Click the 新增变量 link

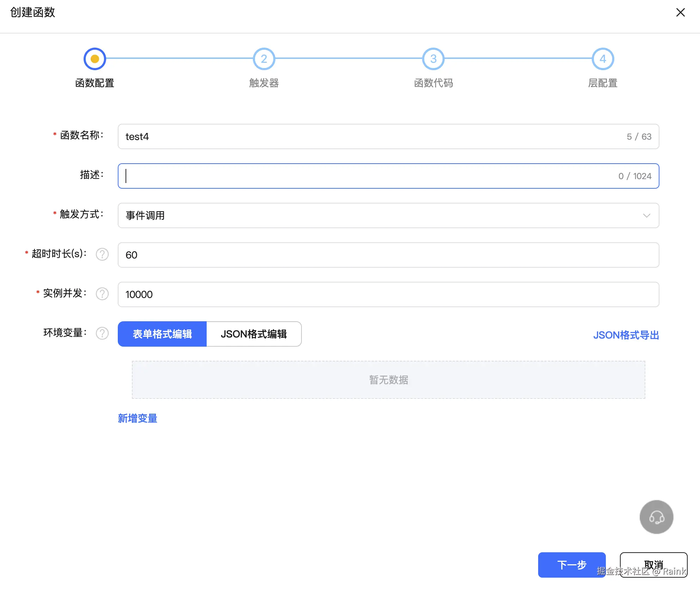click(x=138, y=419)
